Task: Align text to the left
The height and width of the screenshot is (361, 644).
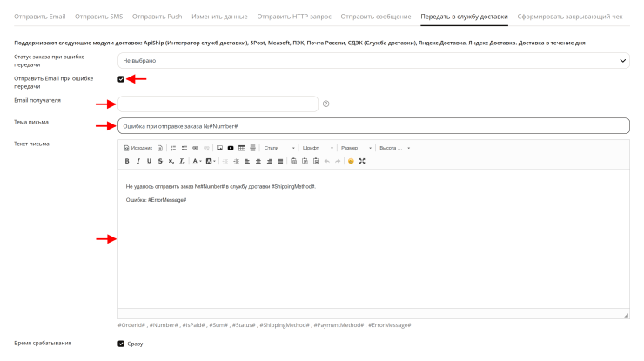Action: [247, 161]
